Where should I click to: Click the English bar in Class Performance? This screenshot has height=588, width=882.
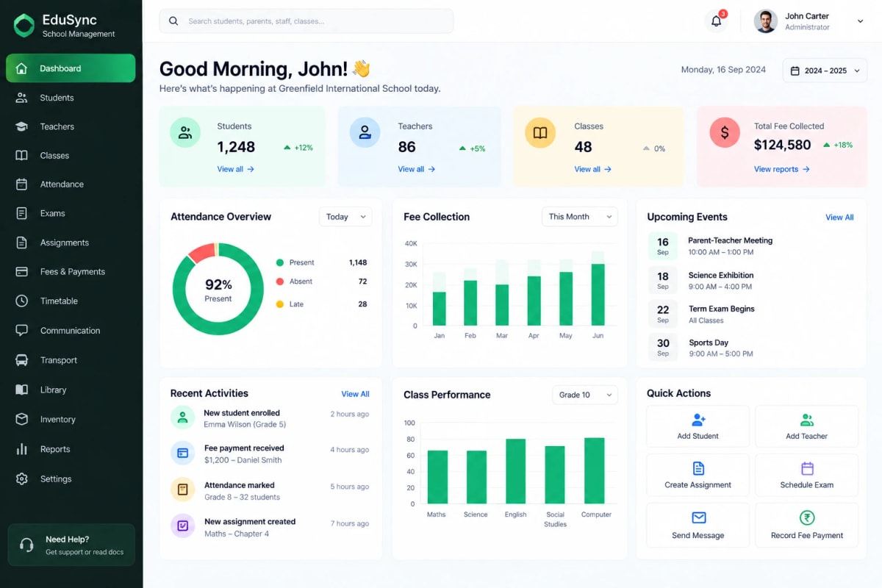pyautogui.click(x=516, y=471)
